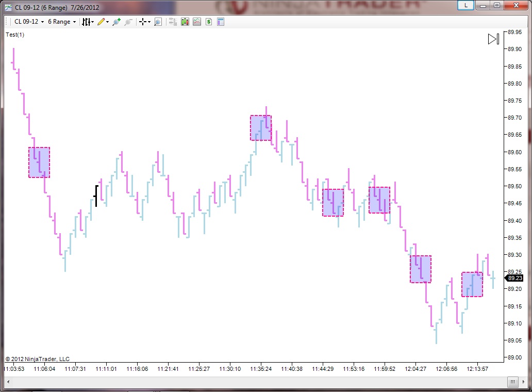Image resolution: width=532 pixels, height=392 pixels.
Task: Open the 6 Range interval dropdown
Action: (62, 22)
